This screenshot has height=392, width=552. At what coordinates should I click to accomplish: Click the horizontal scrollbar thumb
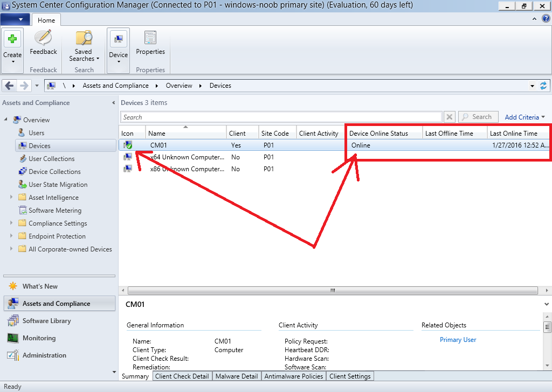click(x=333, y=290)
